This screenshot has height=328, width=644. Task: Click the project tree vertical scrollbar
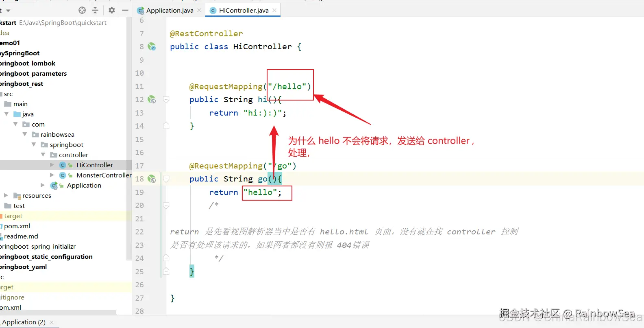coord(129,138)
